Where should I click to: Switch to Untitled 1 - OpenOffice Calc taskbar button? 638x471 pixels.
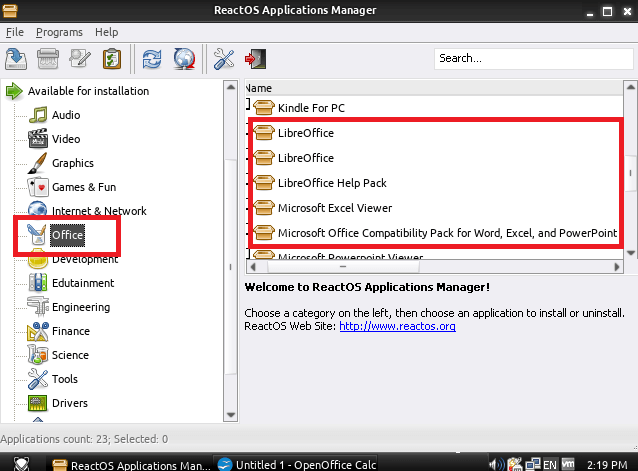(x=296, y=464)
